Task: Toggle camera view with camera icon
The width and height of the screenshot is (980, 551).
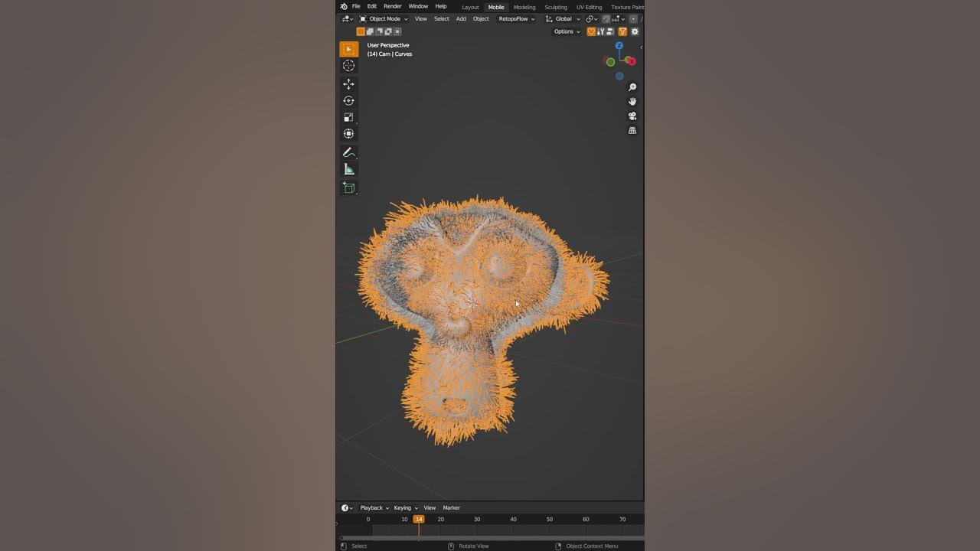Action: [632, 116]
